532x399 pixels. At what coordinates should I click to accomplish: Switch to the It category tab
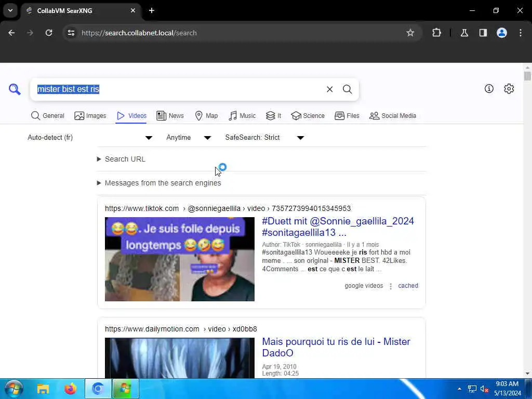click(x=273, y=116)
